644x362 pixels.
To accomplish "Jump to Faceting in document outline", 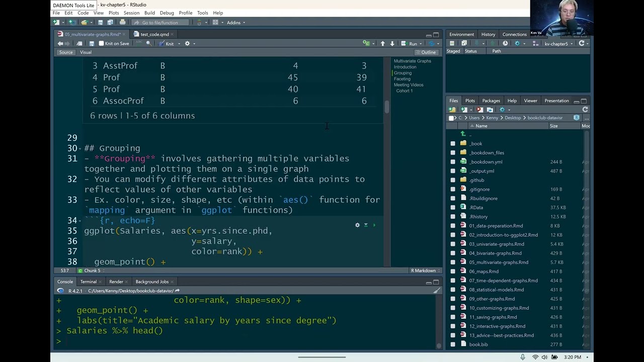I will pos(402,79).
